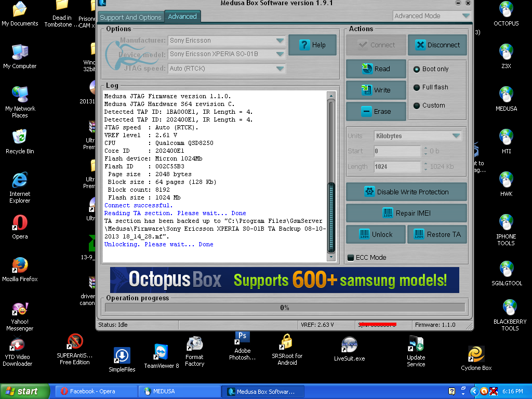This screenshot has width=532, height=399.
Task: Launch Yahoo! Messenger desktop icon
Action: pyautogui.click(x=20, y=316)
